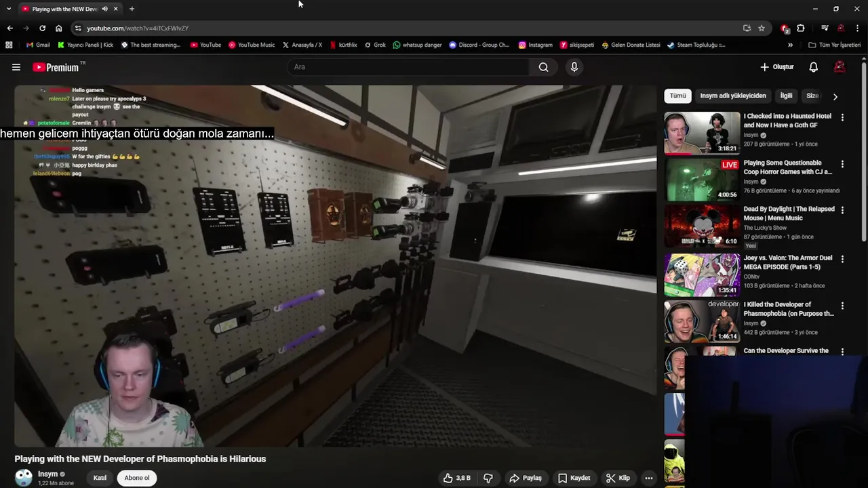Screen dimensions: 868x488
Task: Click the Abone ol subscribe button
Action: coord(136,478)
